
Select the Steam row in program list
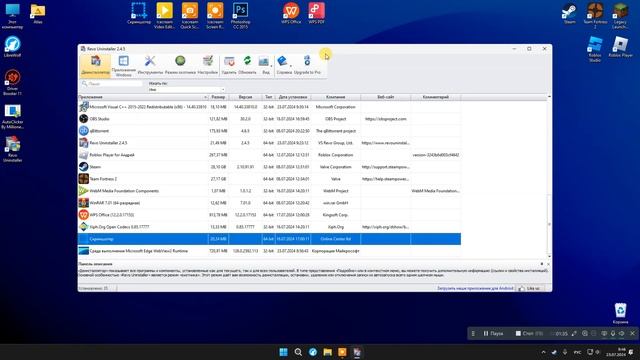[269, 167]
